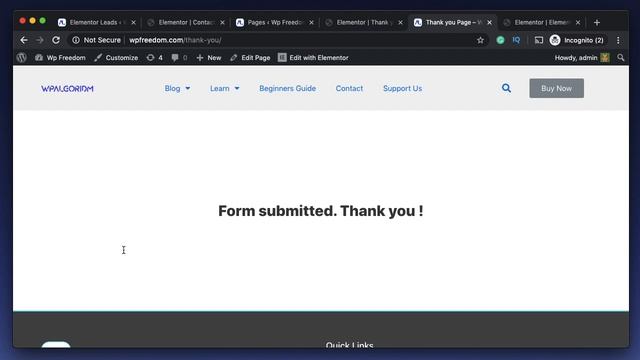Click the WPALGORIDM site logo
The image size is (640, 360).
(x=67, y=89)
